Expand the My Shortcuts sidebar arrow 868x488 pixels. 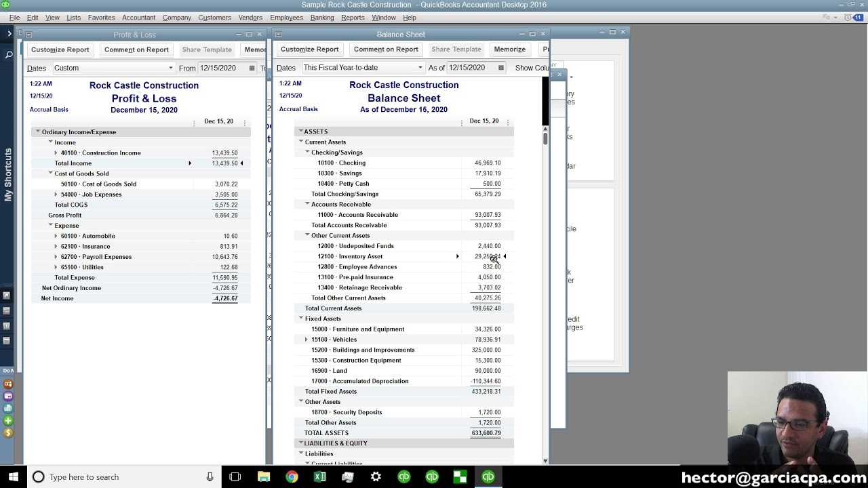pyautogui.click(x=9, y=33)
